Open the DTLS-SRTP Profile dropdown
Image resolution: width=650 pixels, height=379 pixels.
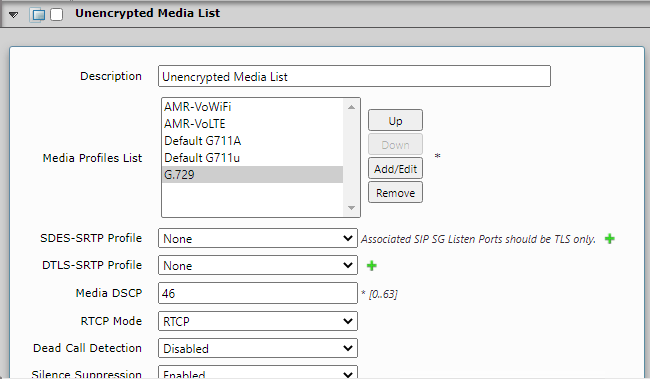[257, 265]
